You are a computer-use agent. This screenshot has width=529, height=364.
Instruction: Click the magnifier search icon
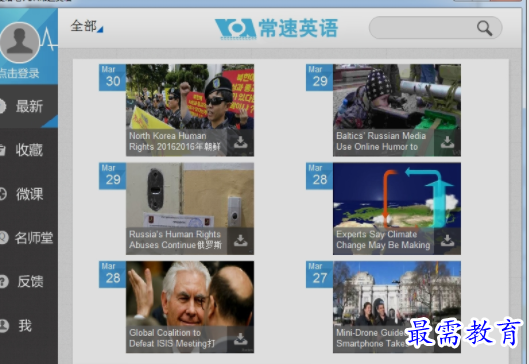pyautogui.click(x=484, y=28)
